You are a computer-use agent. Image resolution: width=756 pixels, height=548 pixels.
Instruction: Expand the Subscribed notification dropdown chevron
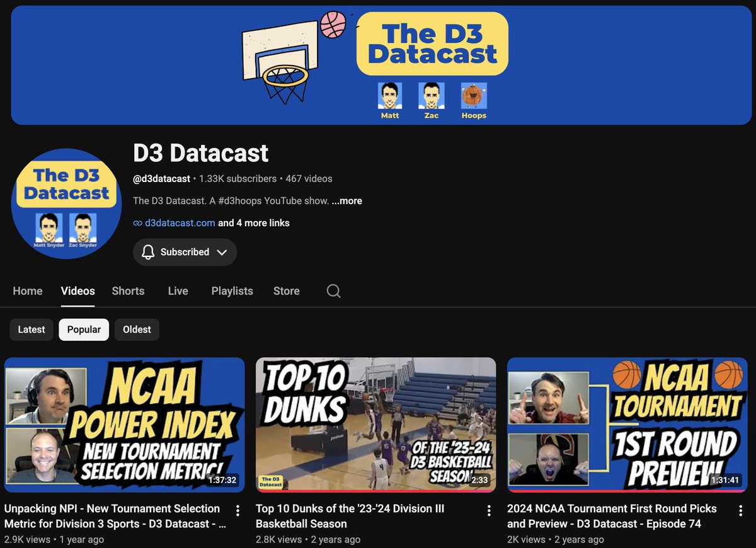pos(222,252)
